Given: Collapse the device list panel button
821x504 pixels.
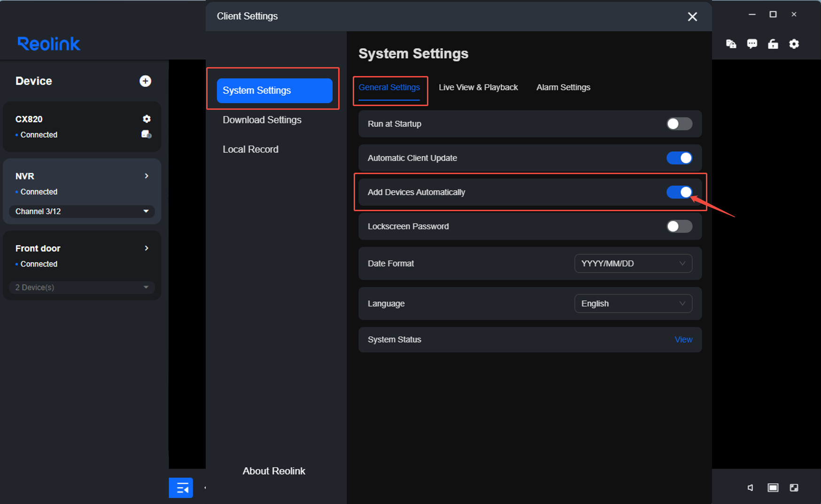Looking at the screenshot, I should (x=181, y=488).
